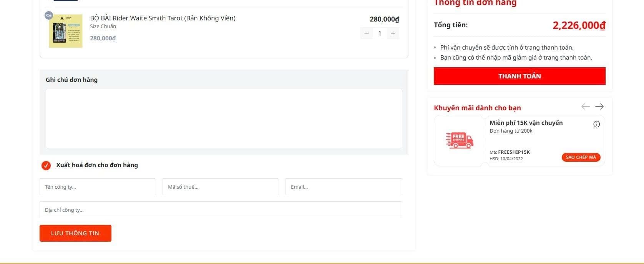Open info icon for the free shipping coupon
The image size is (644, 264).
pyautogui.click(x=596, y=124)
